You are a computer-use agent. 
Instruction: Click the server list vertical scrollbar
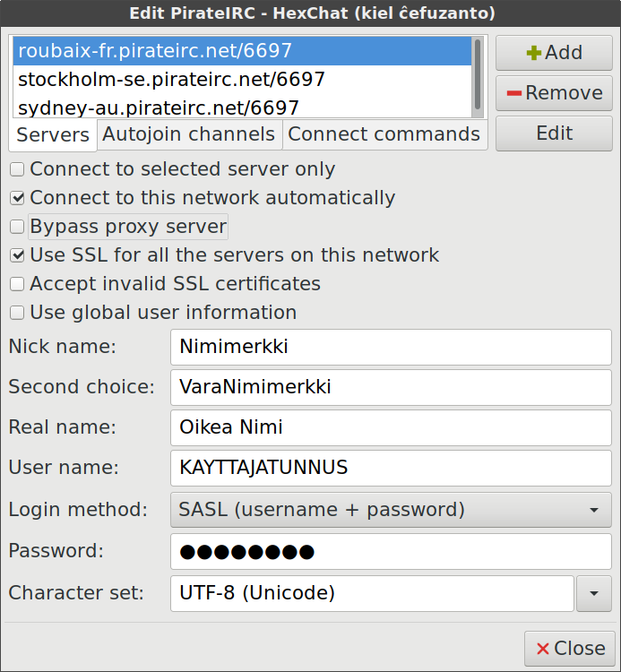[478, 76]
